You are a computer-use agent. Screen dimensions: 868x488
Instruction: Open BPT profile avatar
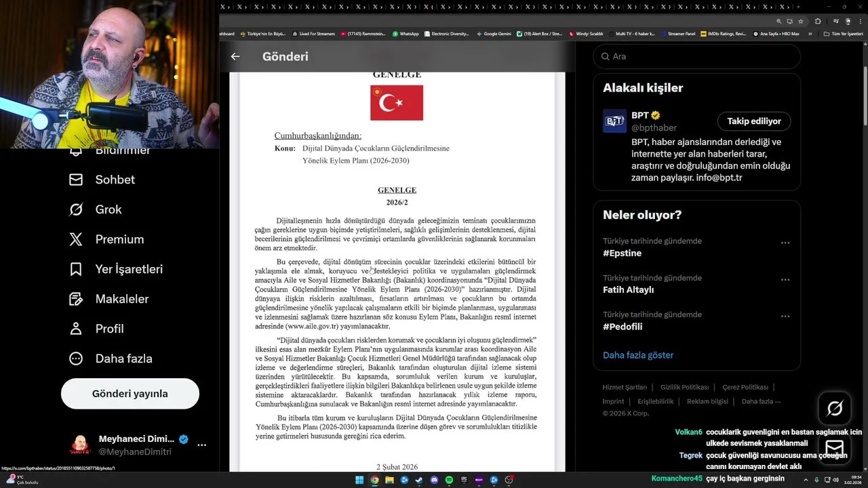click(x=614, y=121)
